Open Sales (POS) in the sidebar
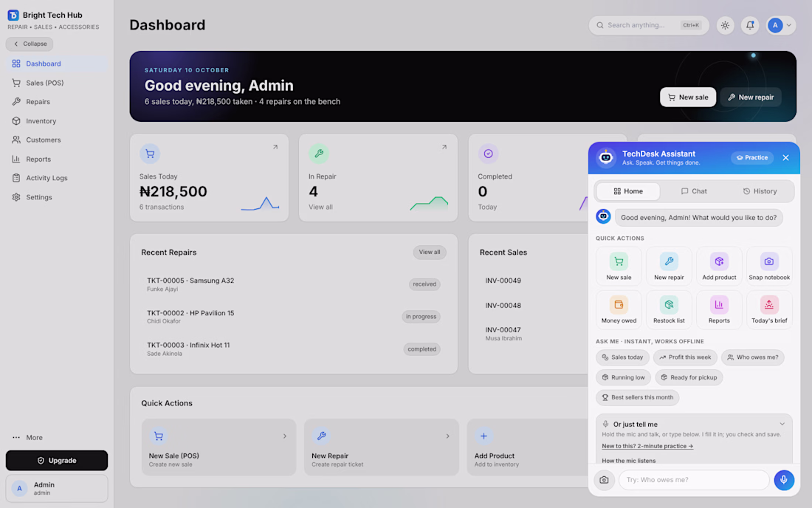812x508 pixels. point(57,83)
